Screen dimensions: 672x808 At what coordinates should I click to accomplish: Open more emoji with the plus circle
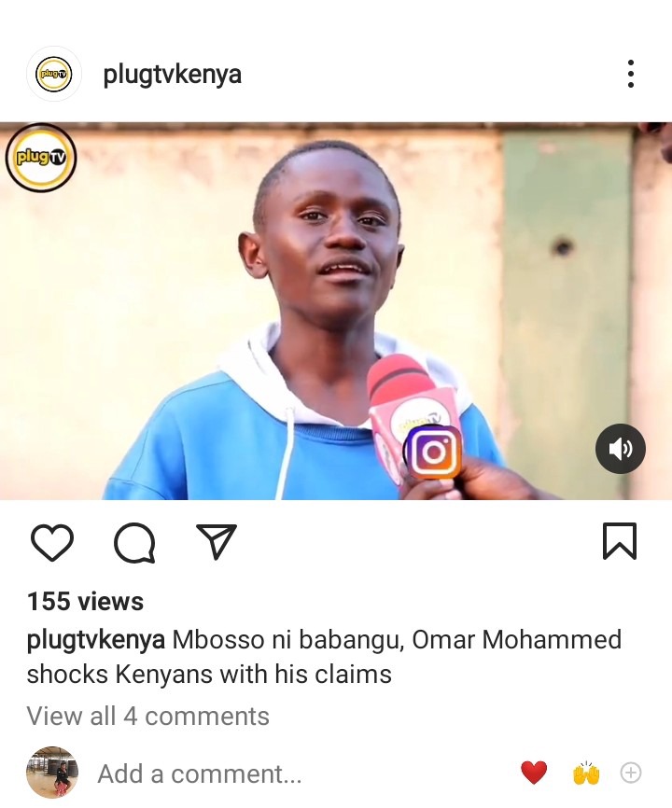tap(631, 773)
